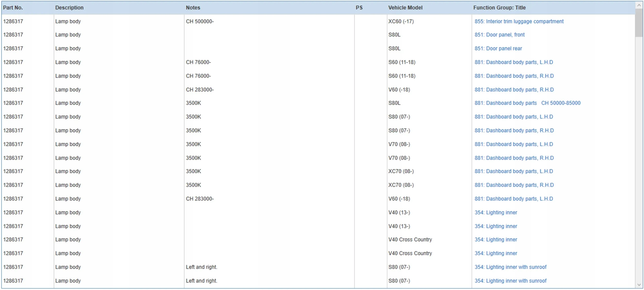
Task: Open 855: Interior trim luggage compartment link
Action: (x=519, y=21)
